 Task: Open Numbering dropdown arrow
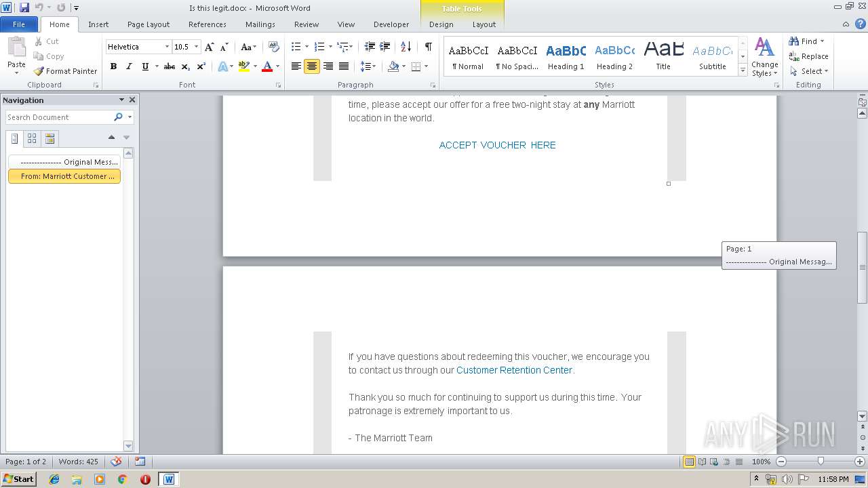[330, 47]
